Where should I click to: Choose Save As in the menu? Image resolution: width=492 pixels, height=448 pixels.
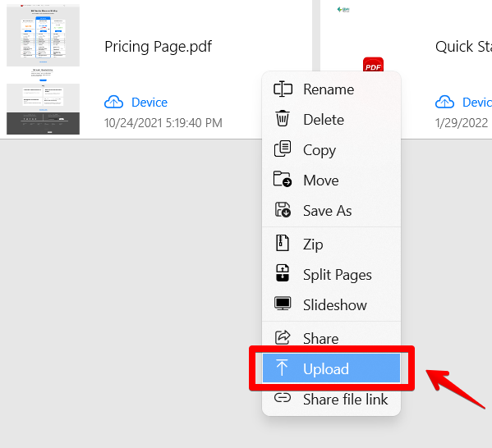(x=331, y=210)
